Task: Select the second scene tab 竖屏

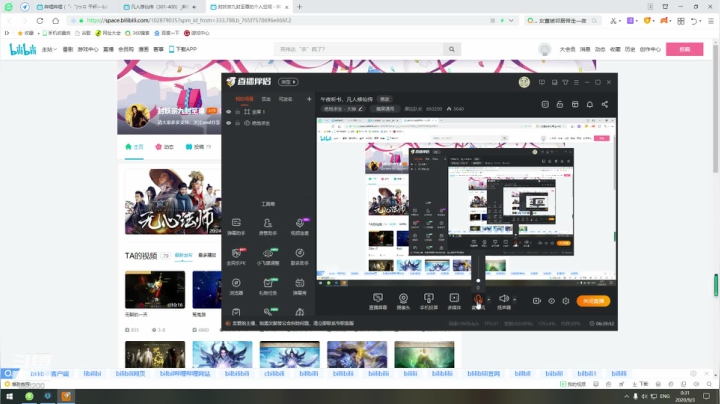Action: (266, 99)
